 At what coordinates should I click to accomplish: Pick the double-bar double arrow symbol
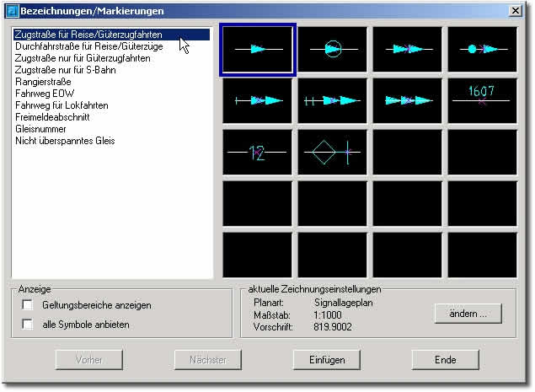(x=332, y=100)
